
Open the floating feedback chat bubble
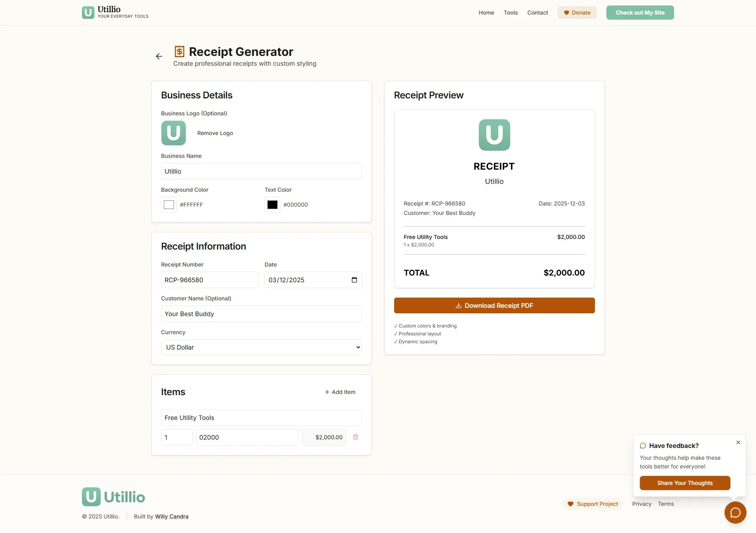[735, 513]
